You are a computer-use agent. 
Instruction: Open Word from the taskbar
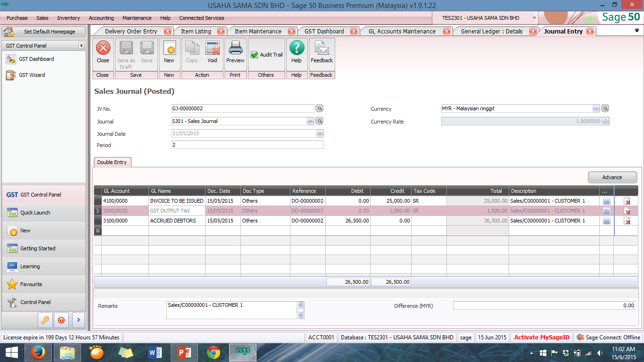[x=155, y=352]
